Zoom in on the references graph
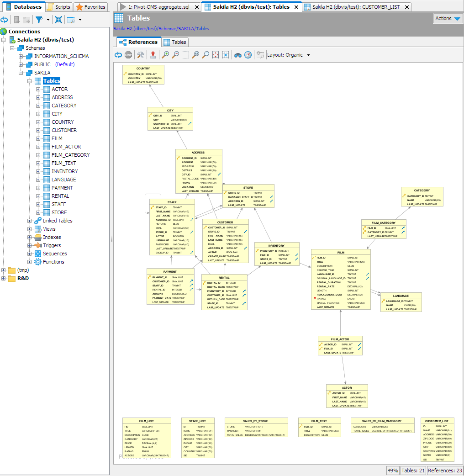The image size is (464, 476). click(165, 55)
